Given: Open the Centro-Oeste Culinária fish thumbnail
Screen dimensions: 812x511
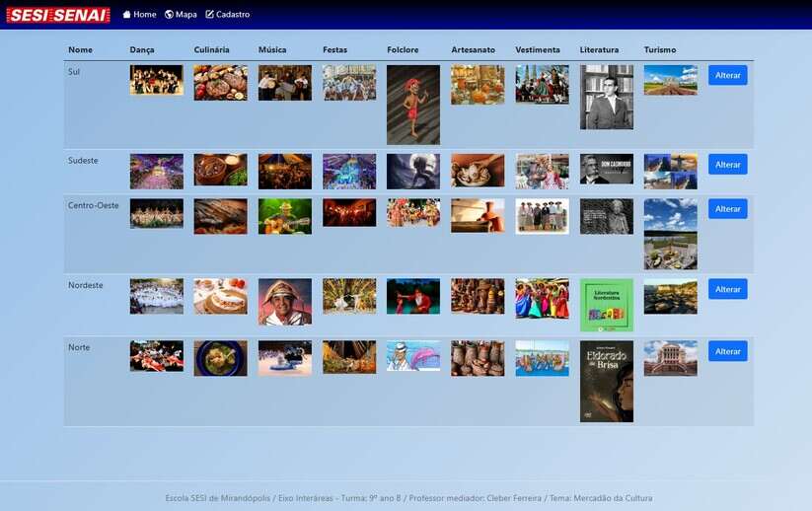Looking at the screenshot, I should 221,216.
